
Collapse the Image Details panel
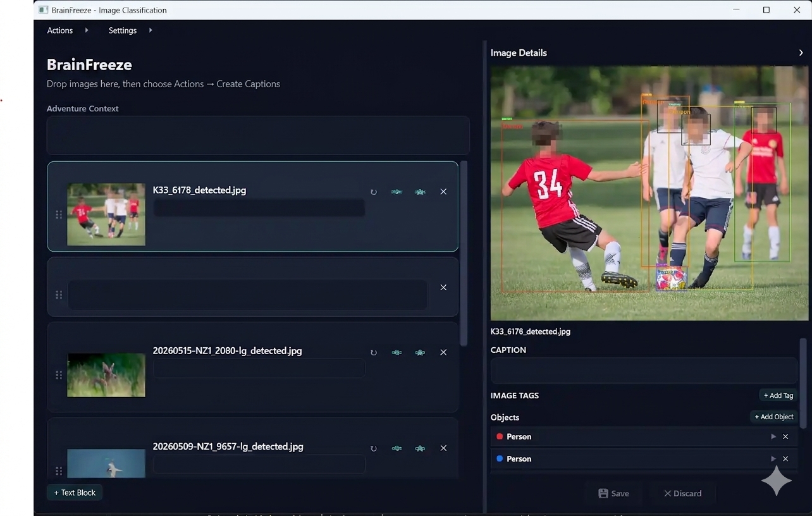coord(801,53)
